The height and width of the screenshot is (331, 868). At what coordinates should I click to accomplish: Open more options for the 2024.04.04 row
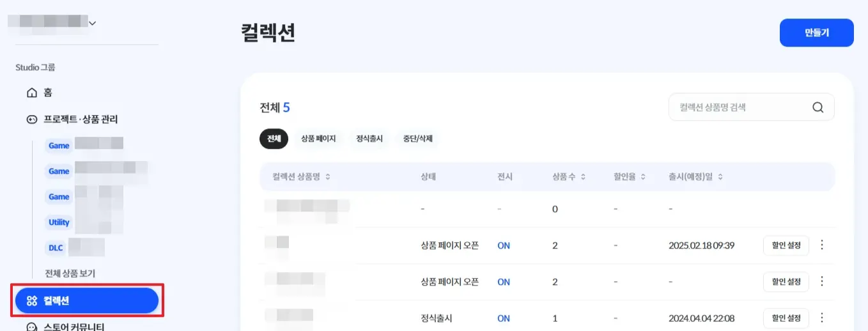click(822, 318)
